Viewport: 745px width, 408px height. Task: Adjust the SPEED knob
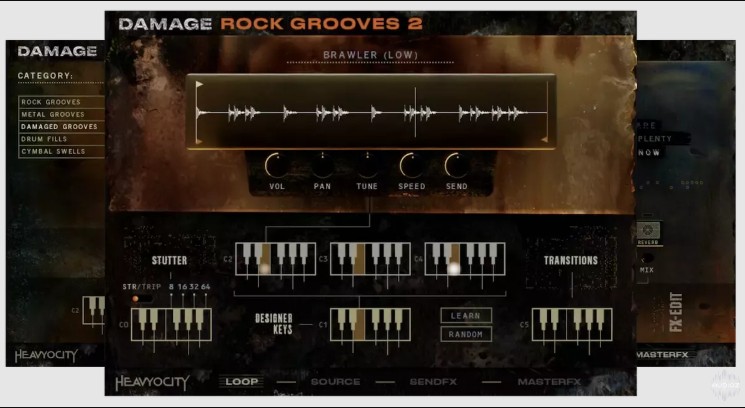coord(411,166)
